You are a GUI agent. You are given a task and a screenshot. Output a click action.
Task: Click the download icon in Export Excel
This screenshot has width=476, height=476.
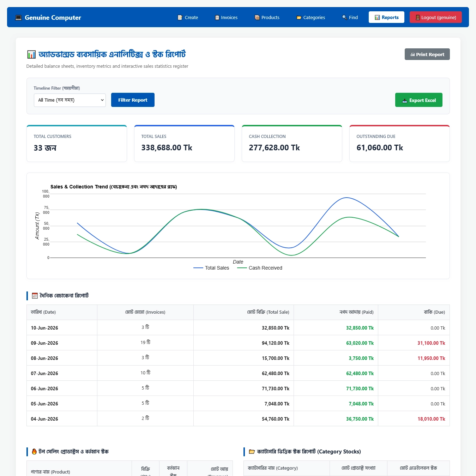(x=405, y=101)
